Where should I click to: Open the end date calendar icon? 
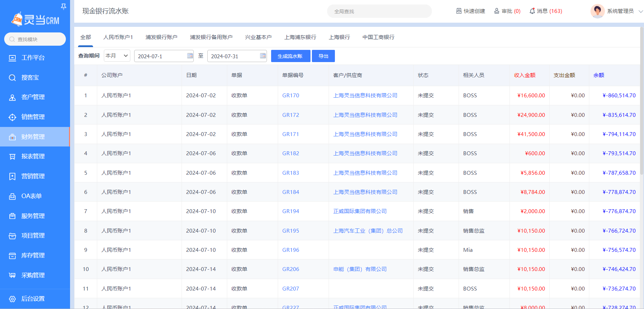pyautogui.click(x=263, y=56)
